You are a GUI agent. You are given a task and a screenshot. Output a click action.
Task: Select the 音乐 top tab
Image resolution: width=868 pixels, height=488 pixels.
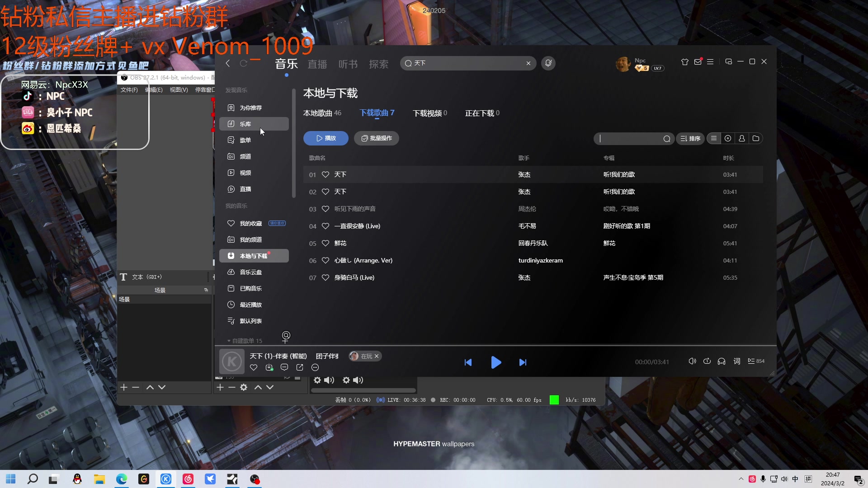(287, 64)
